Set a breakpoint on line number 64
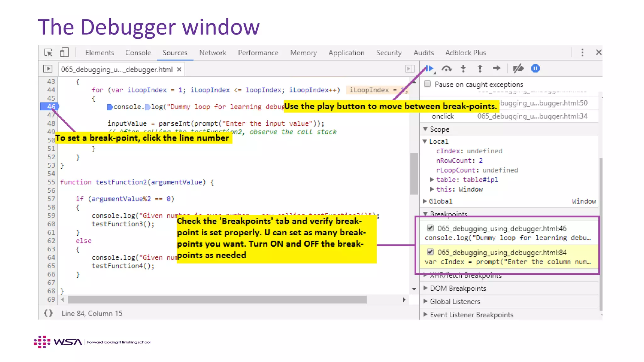644x362 pixels. [x=51, y=258]
